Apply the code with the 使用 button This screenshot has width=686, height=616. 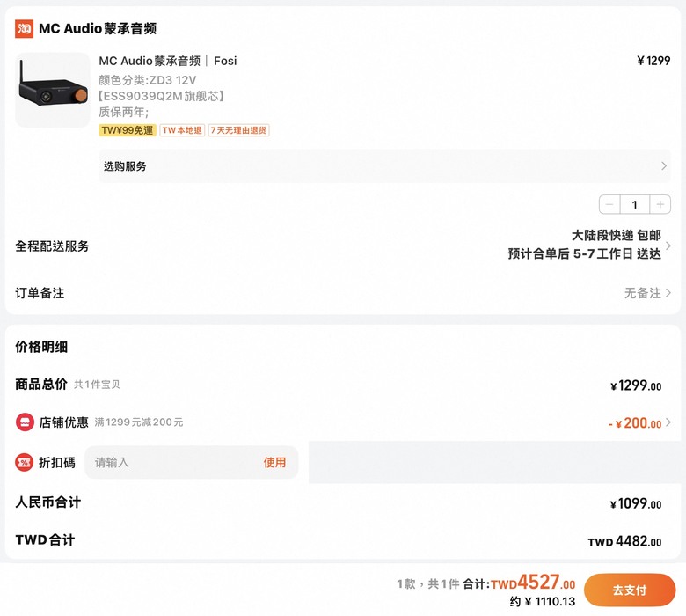(274, 462)
